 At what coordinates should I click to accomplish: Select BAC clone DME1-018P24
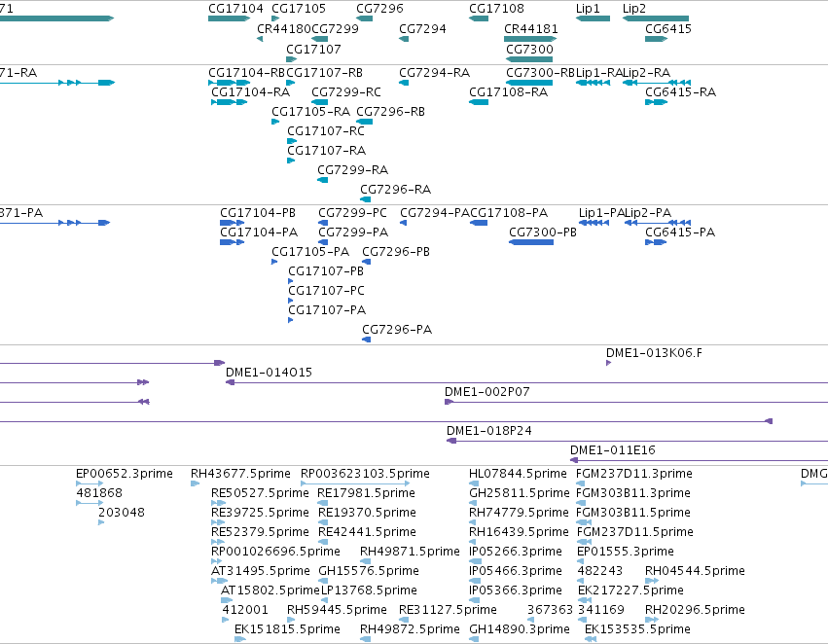pos(637,441)
